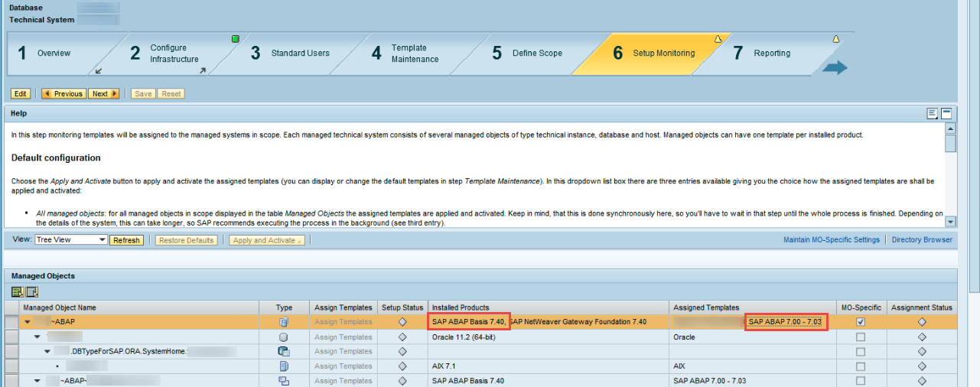The height and width of the screenshot is (387, 980).
Task: Collapse the database node in the Oracle row
Action: click(37, 337)
